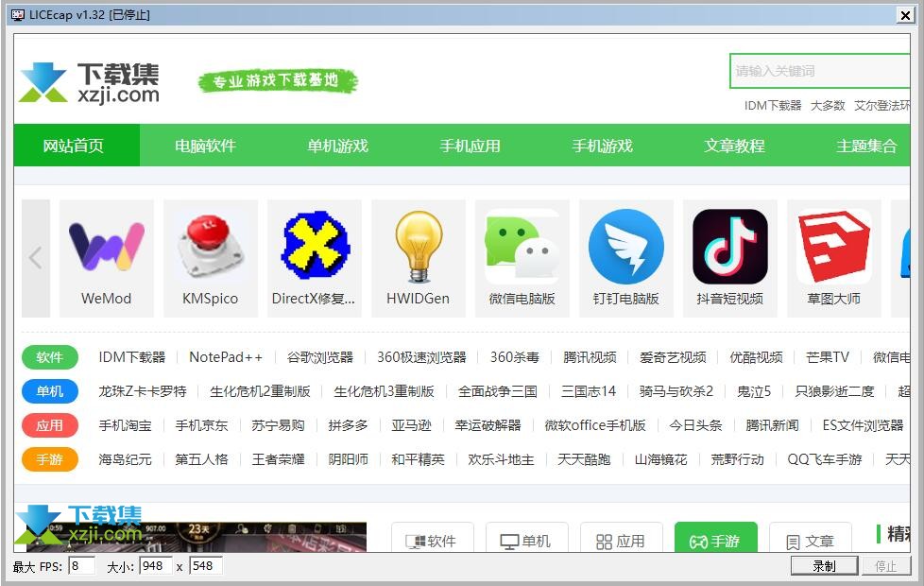The image size is (924, 586).
Task: Open the 芒果TV software link
Action: click(x=828, y=357)
